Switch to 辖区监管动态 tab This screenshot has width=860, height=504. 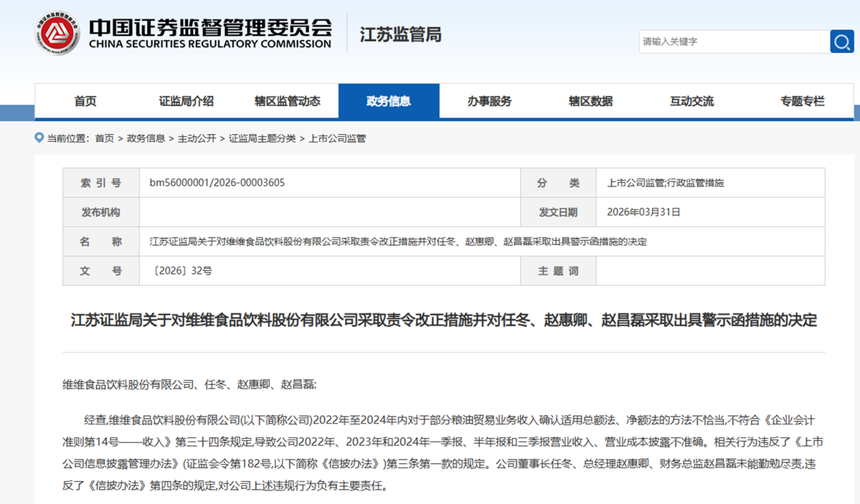[x=287, y=101]
